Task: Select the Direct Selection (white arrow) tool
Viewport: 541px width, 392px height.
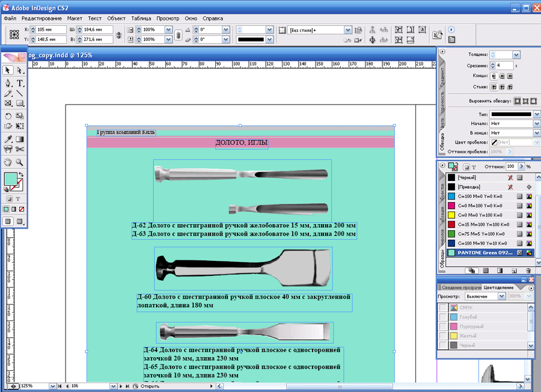Action: point(20,70)
